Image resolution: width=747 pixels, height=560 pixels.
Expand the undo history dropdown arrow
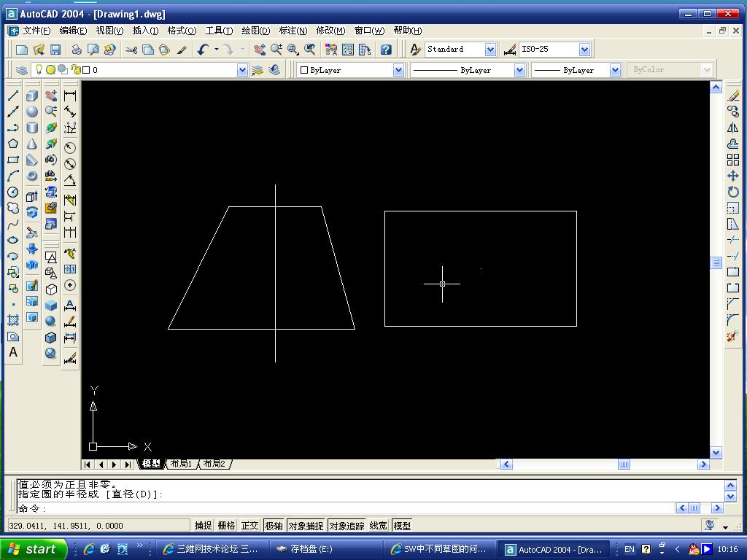point(216,50)
